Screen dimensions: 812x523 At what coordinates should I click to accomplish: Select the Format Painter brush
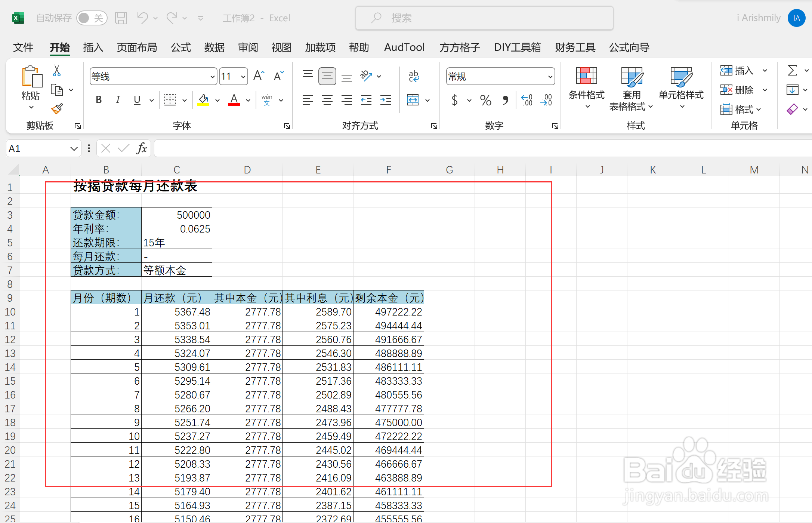coord(57,109)
